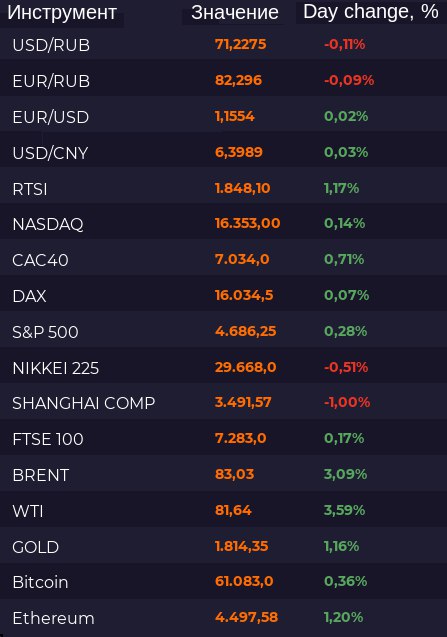Click the Инструмент column header
Viewport: 447px width, 637px height.
point(62,13)
